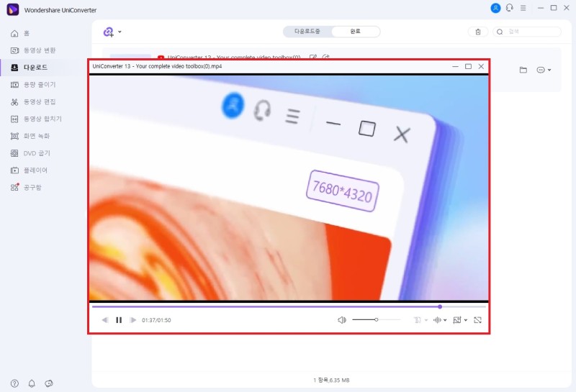Toggle fullscreen in the player
This screenshot has height=392, width=576.
pos(477,320)
